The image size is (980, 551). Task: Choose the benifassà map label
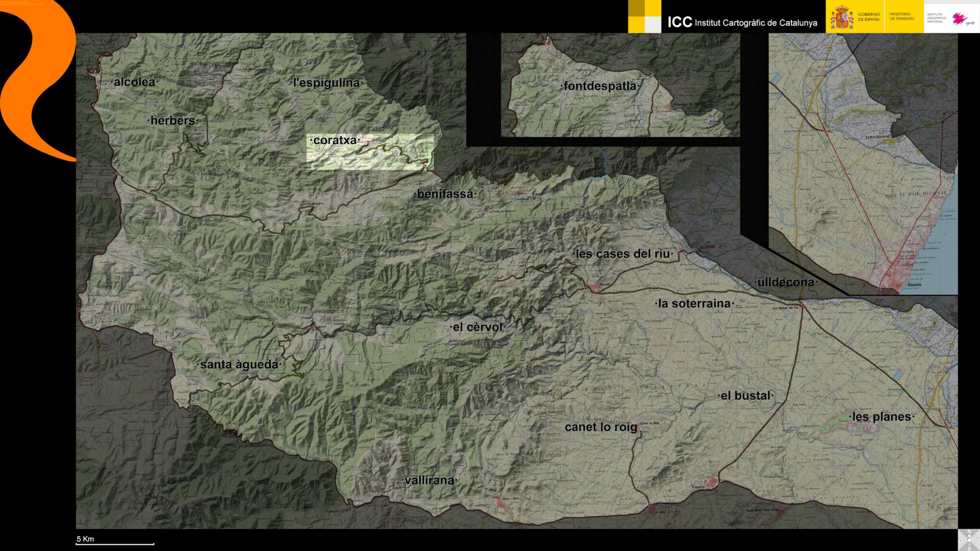pyautogui.click(x=445, y=194)
